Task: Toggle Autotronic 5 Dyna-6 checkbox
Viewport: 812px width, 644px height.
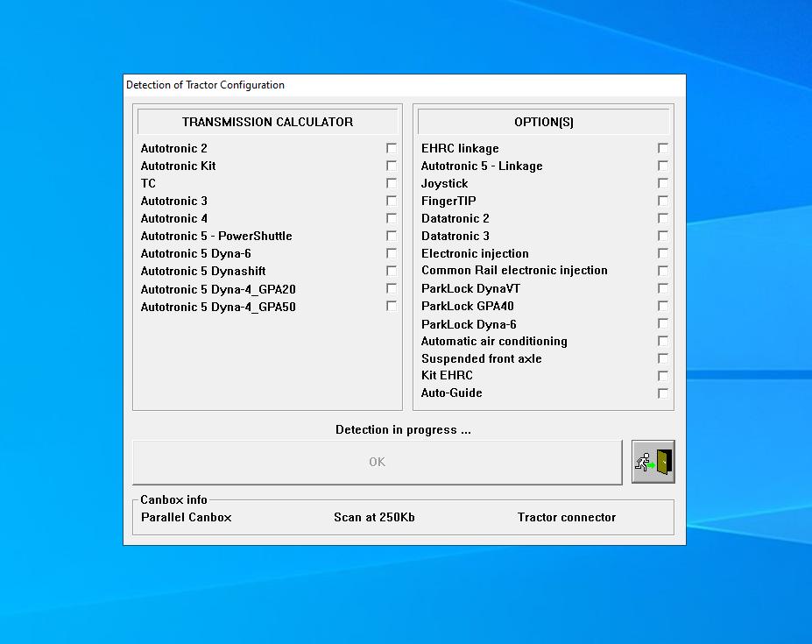Action: [x=392, y=253]
